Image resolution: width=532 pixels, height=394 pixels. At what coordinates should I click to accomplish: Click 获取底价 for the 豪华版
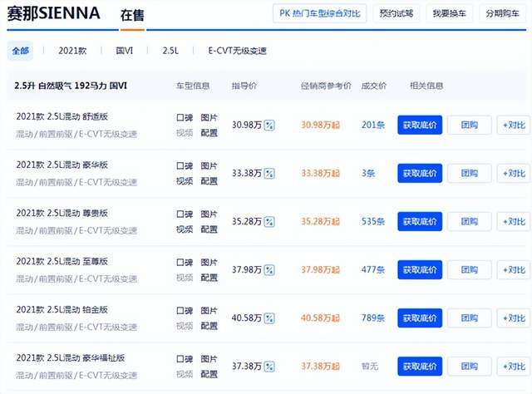pos(419,173)
